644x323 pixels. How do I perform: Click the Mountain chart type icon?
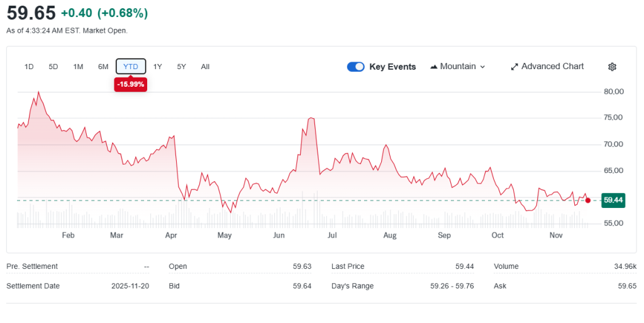[434, 67]
